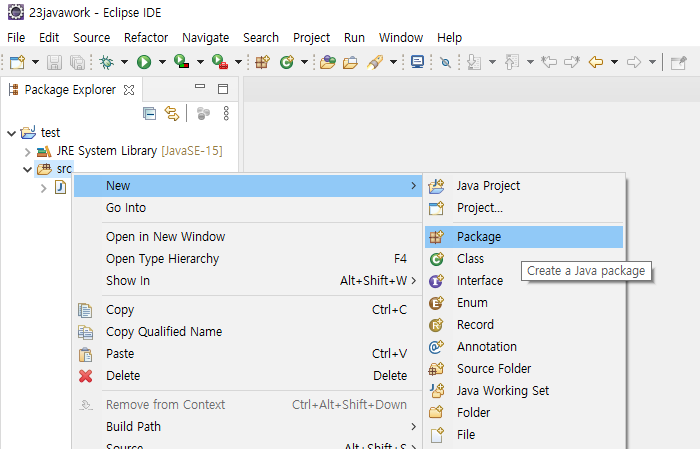Screen dimensions: 700x449
Task: Open the Window menu
Action: click(x=401, y=37)
